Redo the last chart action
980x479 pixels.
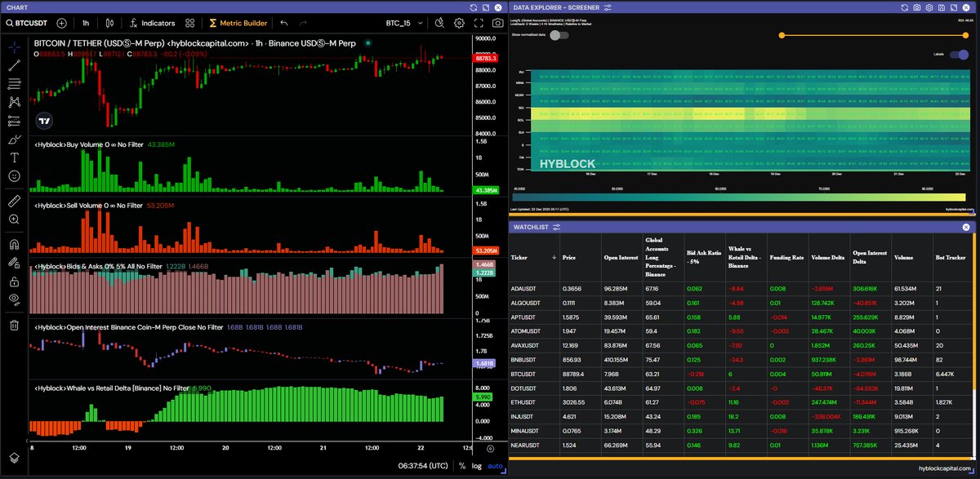coord(304,23)
